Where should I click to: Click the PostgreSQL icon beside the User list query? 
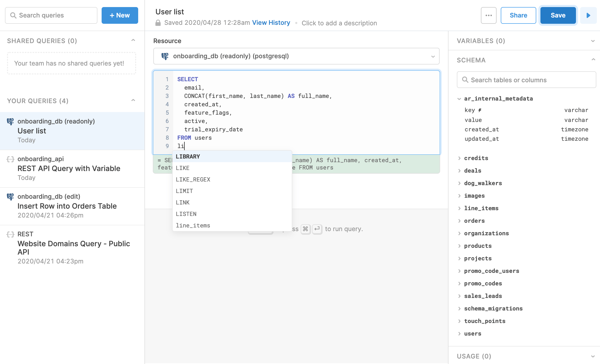[10, 121]
